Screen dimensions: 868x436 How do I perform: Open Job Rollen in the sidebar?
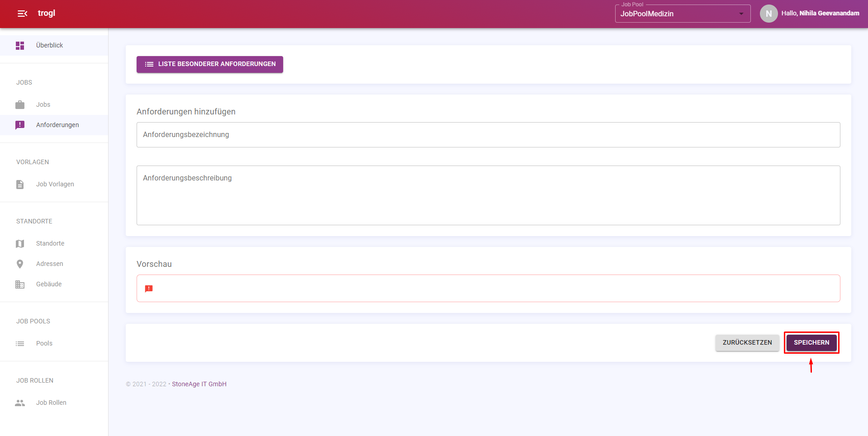click(54, 403)
